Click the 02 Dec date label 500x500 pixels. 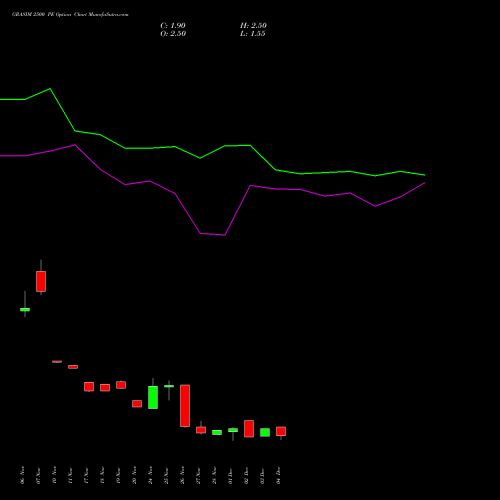tap(246, 475)
